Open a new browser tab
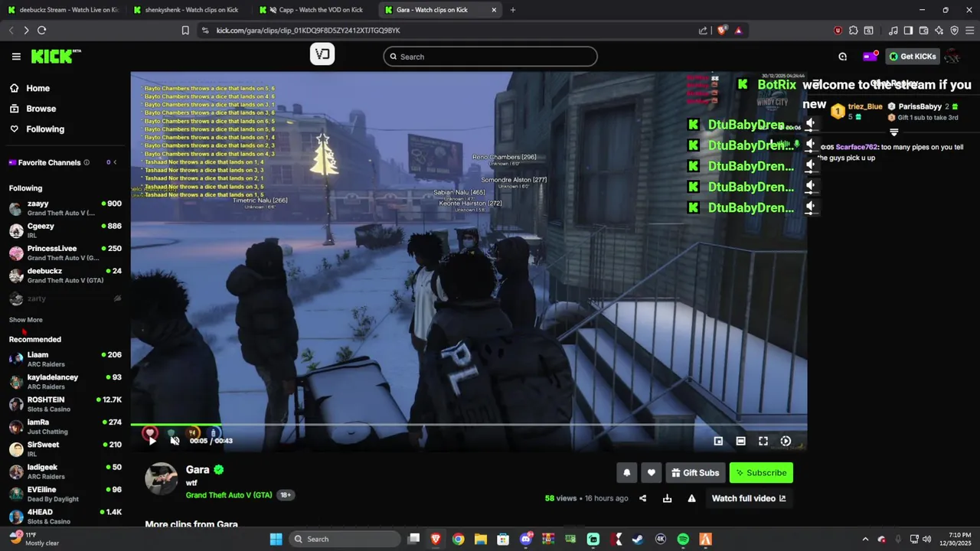Screen dimensions: 980x551 pyautogui.click(x=513, y=10)
